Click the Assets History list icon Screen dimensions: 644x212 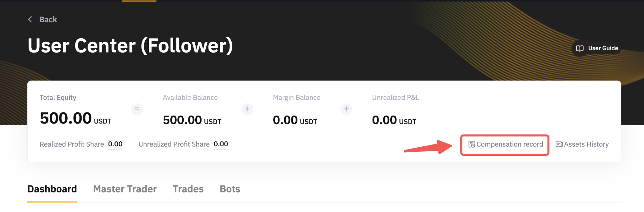(x=559, y=144)
